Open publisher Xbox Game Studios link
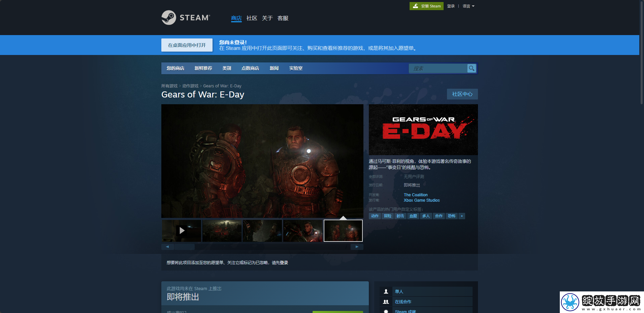Image resolution: width=644 pixels, height=313 pixels. [422, 200]
